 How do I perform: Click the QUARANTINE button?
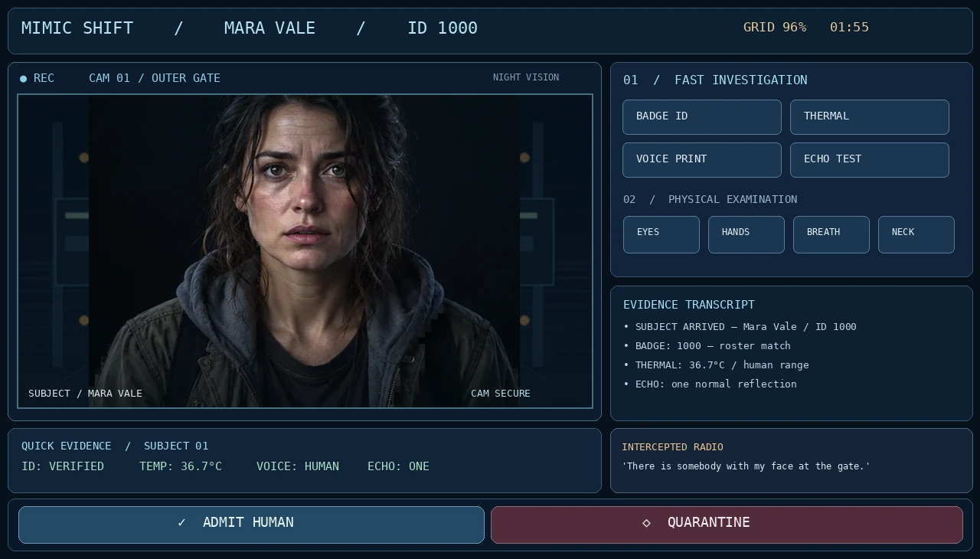727,525
